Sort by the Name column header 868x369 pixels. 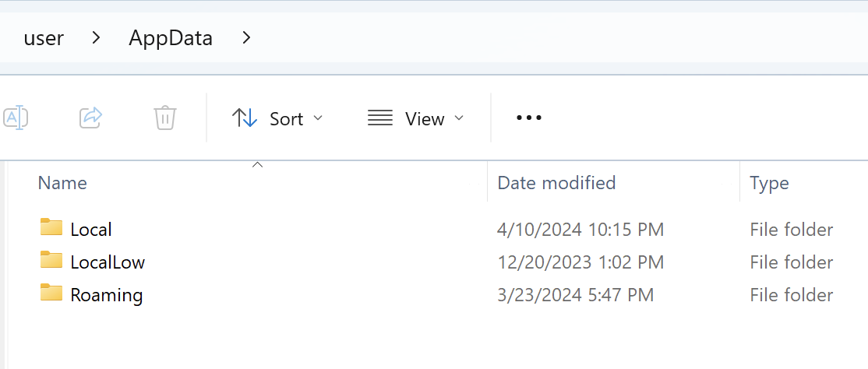(x=62, y=183)
